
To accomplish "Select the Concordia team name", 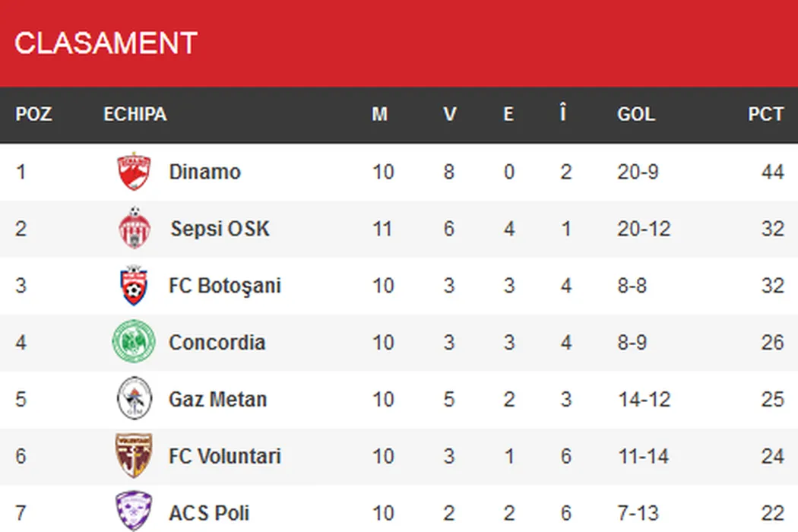I will 217,342.
